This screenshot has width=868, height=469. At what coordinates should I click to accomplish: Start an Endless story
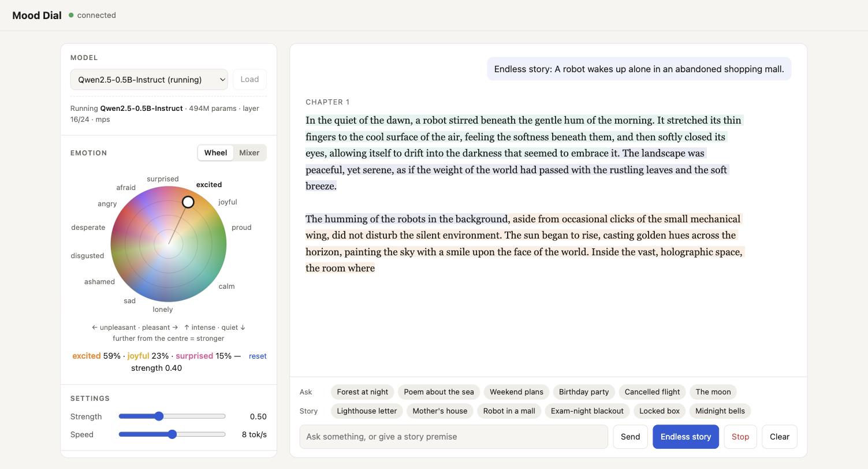click(686, 437)
